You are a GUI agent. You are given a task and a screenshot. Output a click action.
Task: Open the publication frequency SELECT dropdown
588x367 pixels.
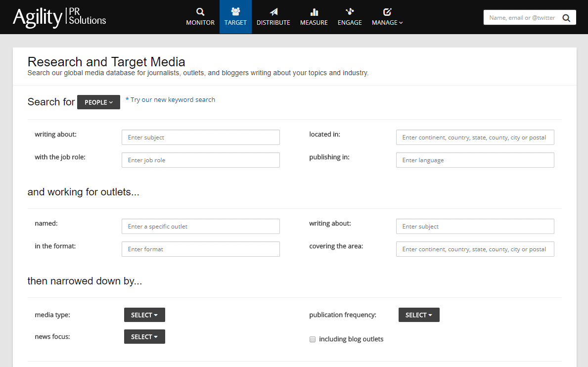[x=418, y=315]
